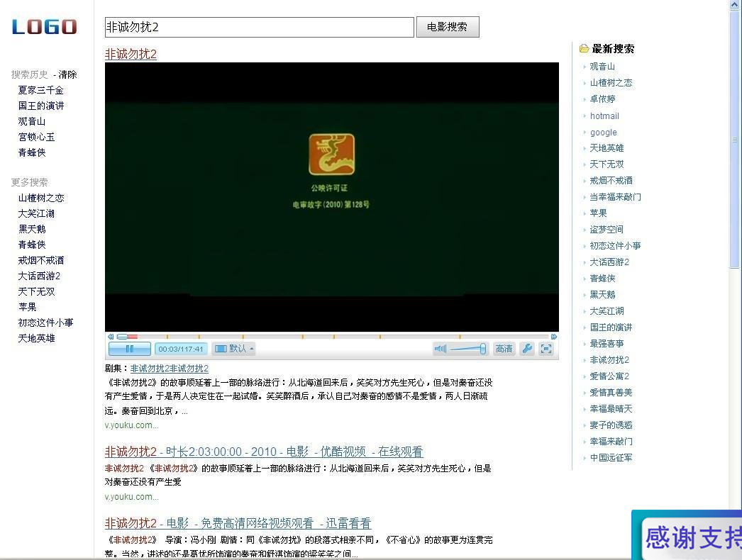742x560 pixels.
Task: Open google in 最新搜索 list
Action: click(x=604, y=133)
